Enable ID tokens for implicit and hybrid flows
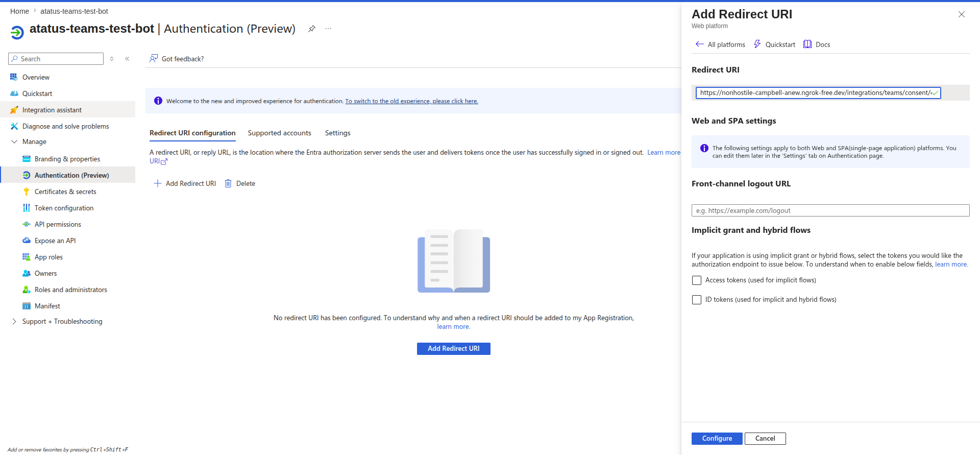This screenshot has height=455, width=980. point(697,300)
